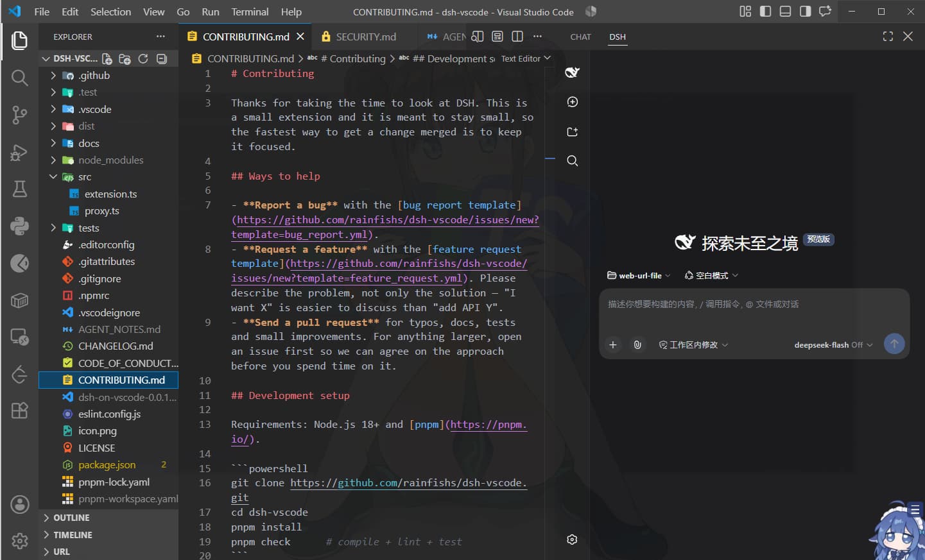Open the Remote Explorer view
The image size is (925, 560).
pyautogui.click(x=19, y=337)
